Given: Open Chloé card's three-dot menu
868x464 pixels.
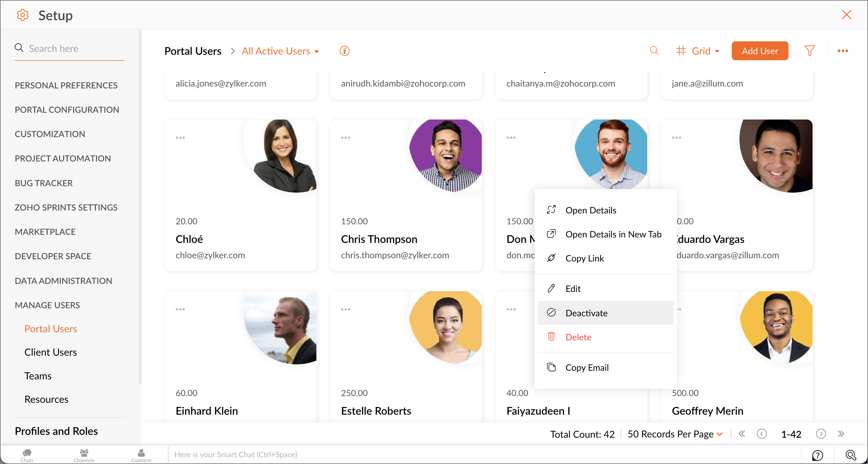Looking at the screenshot, I should pyautogui.click(x=180, y=137).
